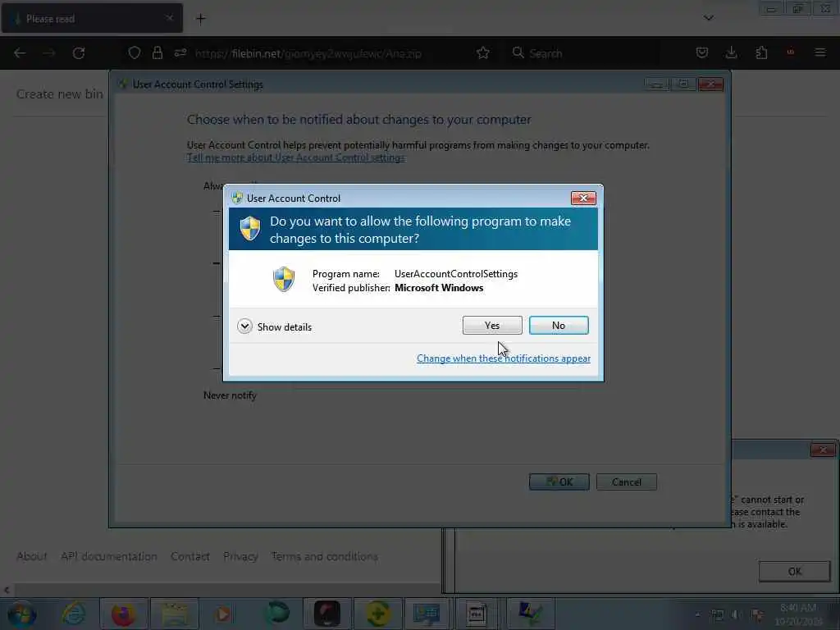Image resolution: width=840 pixels, height=630 pixels.
Task: Click the site security padlock icon
Action: point(157,53)
